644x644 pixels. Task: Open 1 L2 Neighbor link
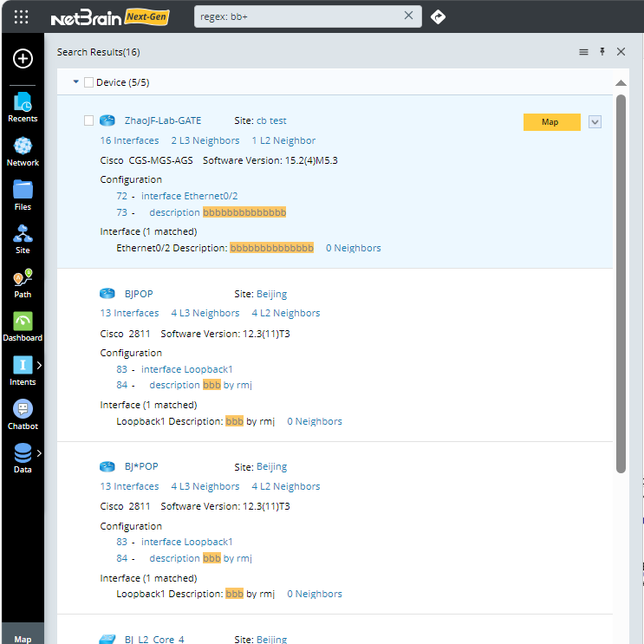283,140
